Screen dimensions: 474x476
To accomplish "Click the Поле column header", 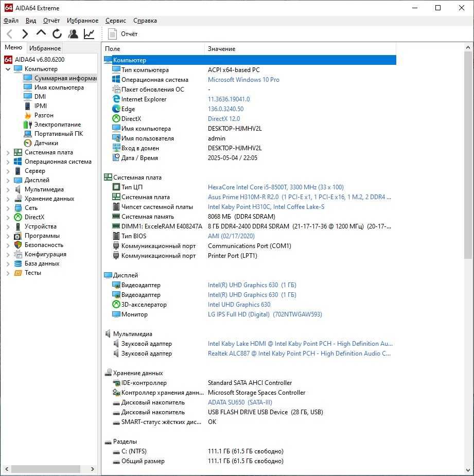I will 154,49.
